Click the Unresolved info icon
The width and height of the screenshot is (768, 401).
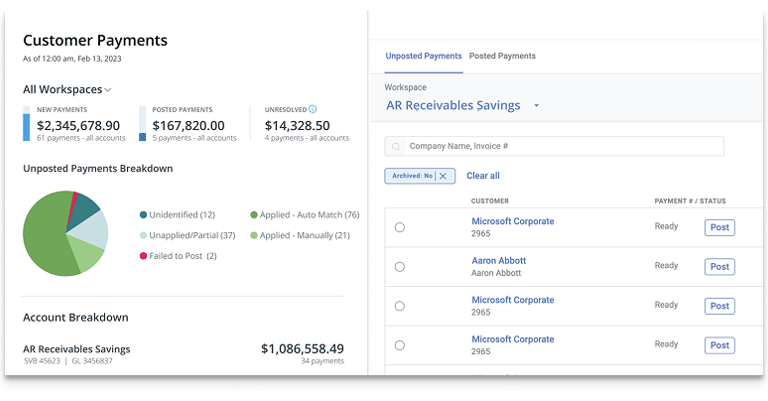(x=313, y=109)
